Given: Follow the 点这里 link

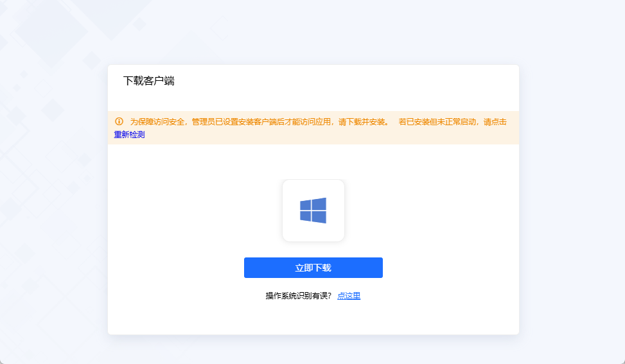Looking at the screenshot, I should pos(349,296).
